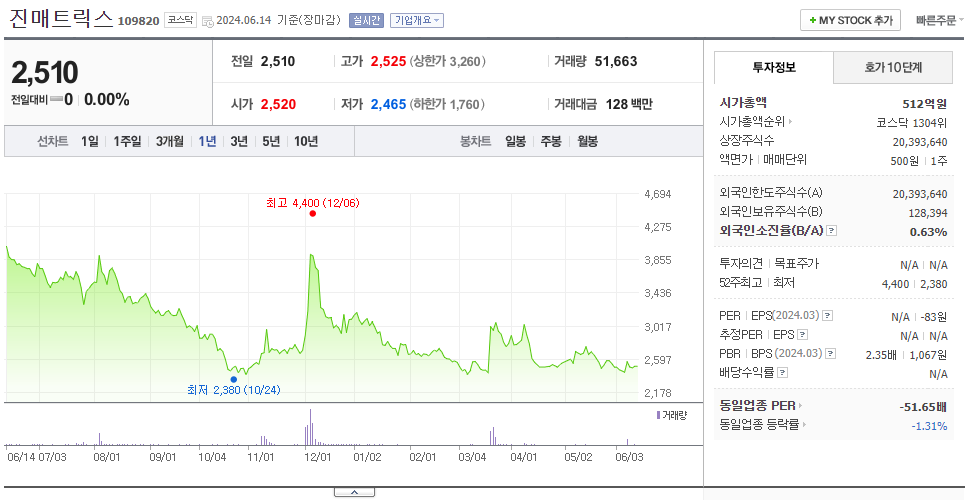
Task: Select the 1주일 line chart period
Action: 127,141
